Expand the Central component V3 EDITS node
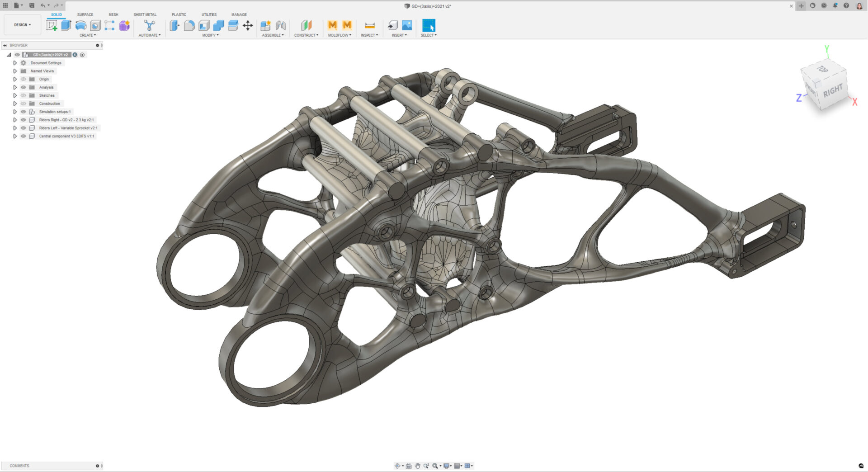The height and width of the screenshot is (472, 868). click(15, 136)
